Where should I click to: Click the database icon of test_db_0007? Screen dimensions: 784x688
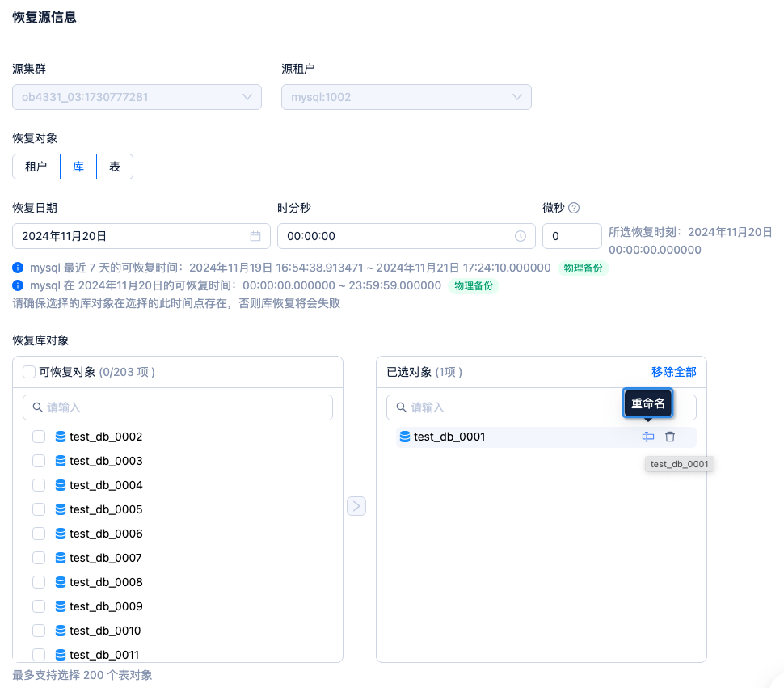click(x=61, y=558)
